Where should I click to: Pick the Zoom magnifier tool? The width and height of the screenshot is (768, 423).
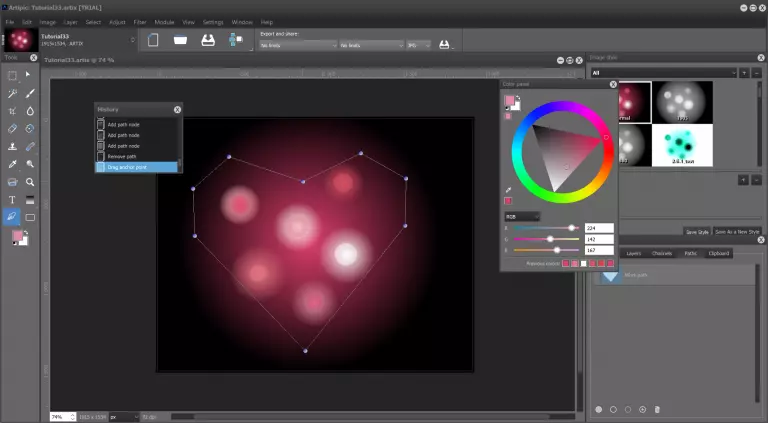(x=30, y=182)
